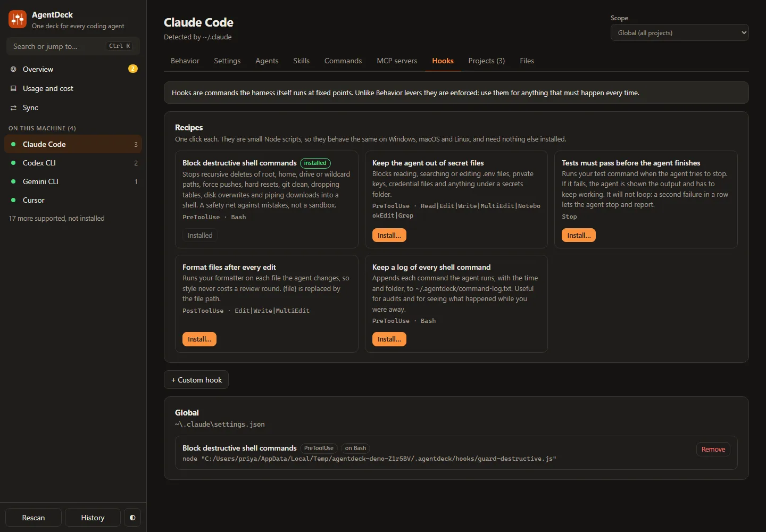This screenshot has width=766, height=532.
Task: Switch to the Files tab
Action: tap(527, 61)
